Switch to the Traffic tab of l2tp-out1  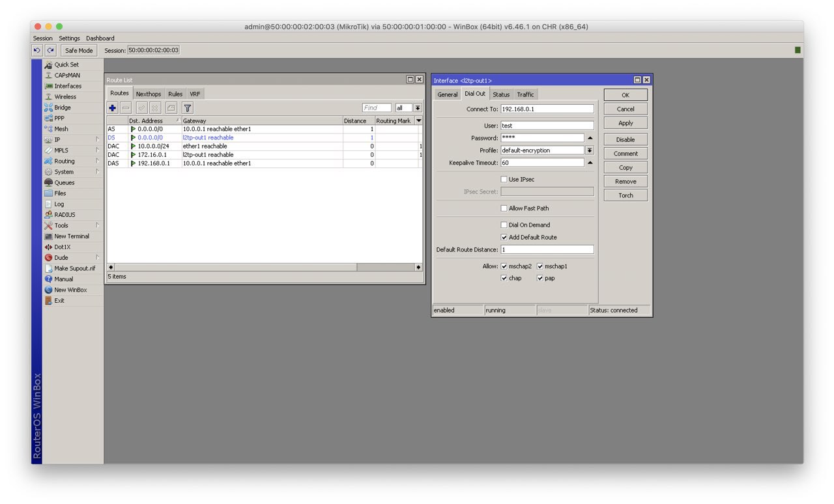pos(526,94)
